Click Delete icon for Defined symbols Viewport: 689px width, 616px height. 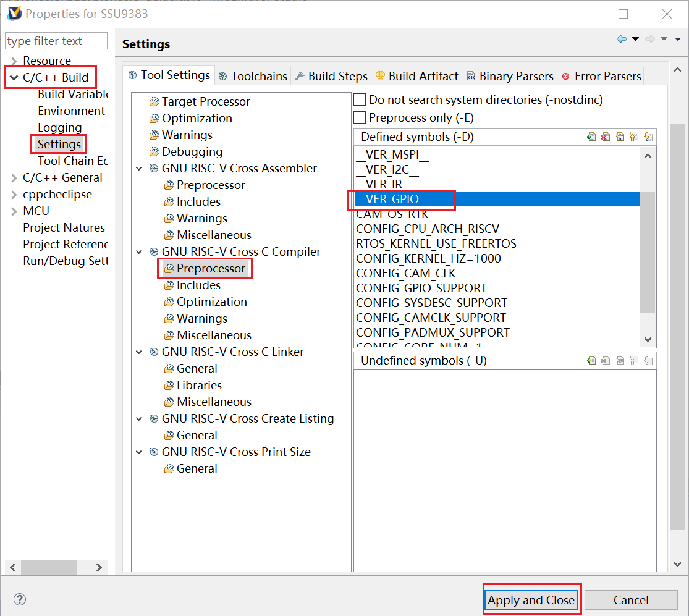click(606, 137)
